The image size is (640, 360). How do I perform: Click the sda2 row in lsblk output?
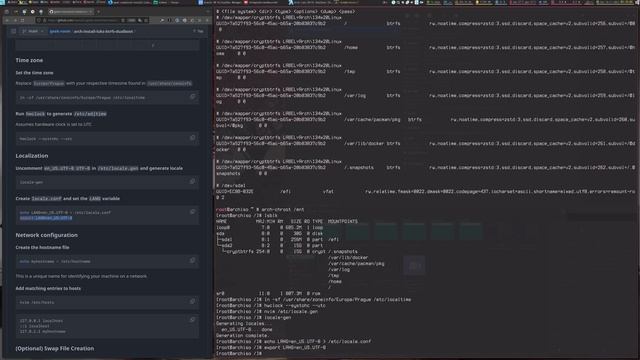click(x=269, y=245)
